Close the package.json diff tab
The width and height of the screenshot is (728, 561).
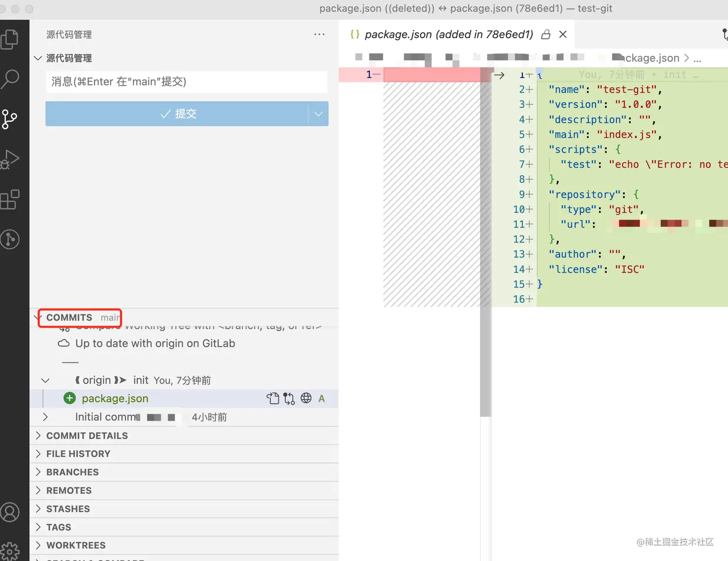point(563,34)
